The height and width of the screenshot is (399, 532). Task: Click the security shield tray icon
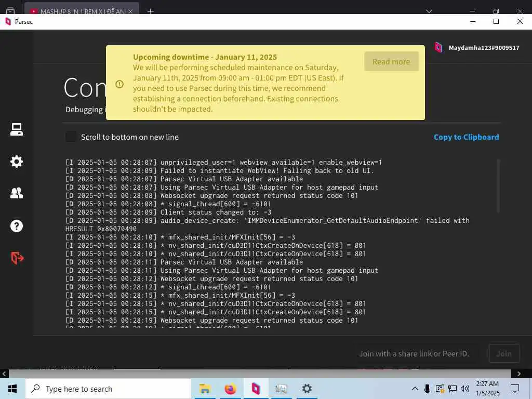440,389
